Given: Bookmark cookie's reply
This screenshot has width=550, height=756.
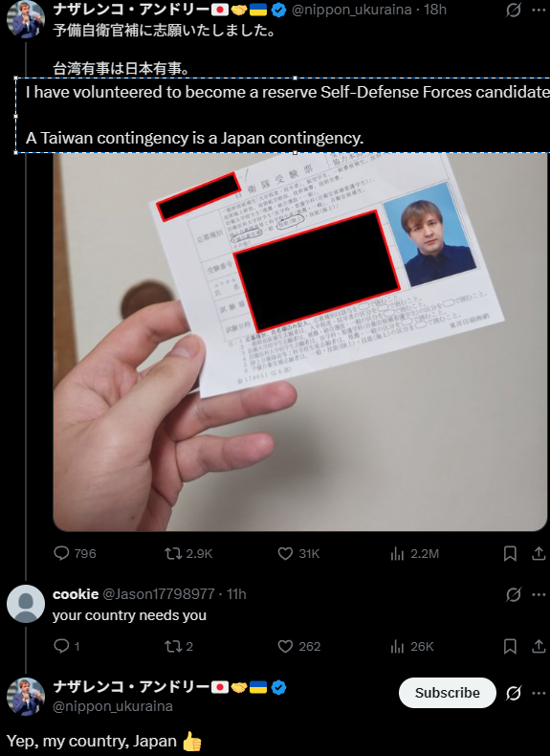Looking at the screenshot, I should (x=510, y=646).
